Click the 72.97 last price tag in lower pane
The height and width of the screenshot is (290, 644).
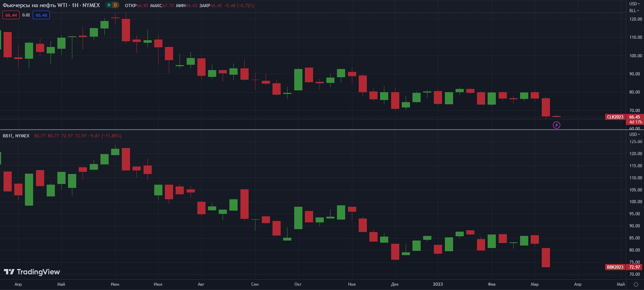coord(634,267)
